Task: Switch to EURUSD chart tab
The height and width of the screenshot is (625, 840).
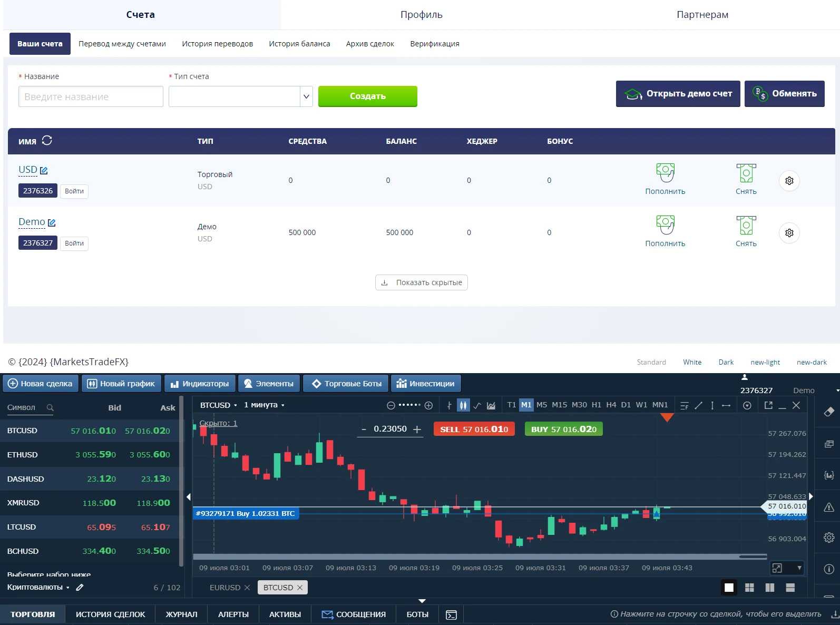Action: coord(225,588)
